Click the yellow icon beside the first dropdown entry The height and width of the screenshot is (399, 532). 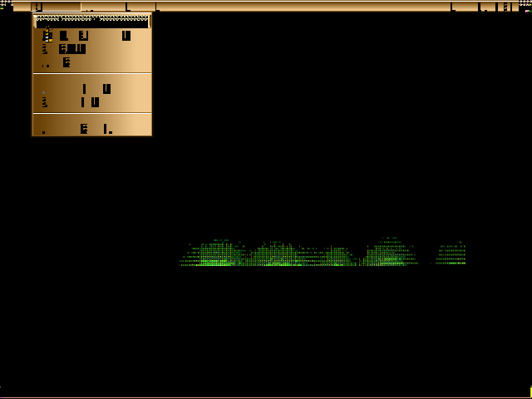coord(47,36)
